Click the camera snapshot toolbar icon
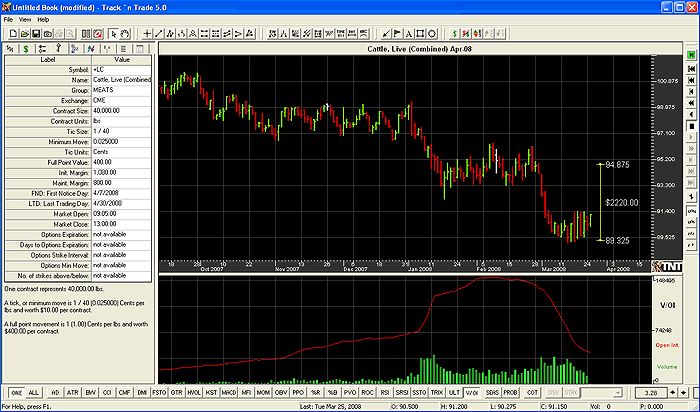 (x=48, y=33)
